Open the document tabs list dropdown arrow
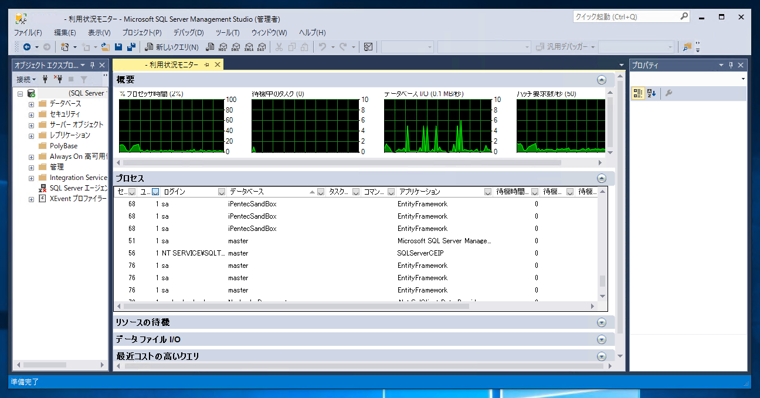Viewport: 760px width, 398px height. 621,65
